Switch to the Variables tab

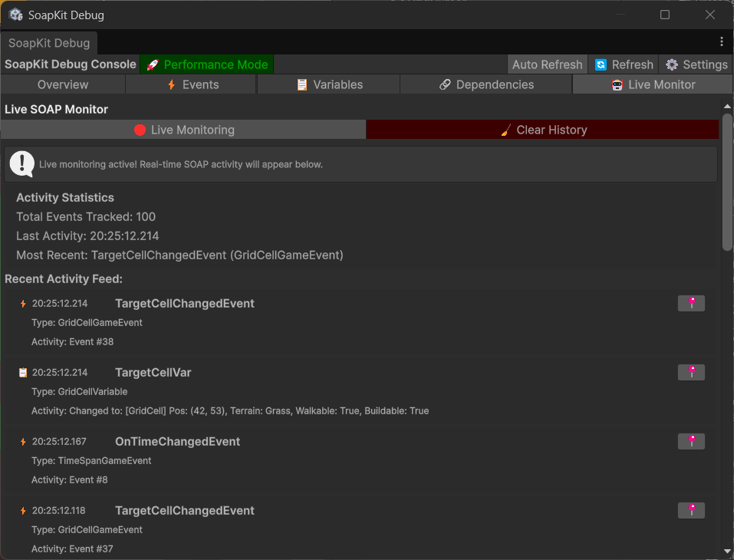pos(328,84)
